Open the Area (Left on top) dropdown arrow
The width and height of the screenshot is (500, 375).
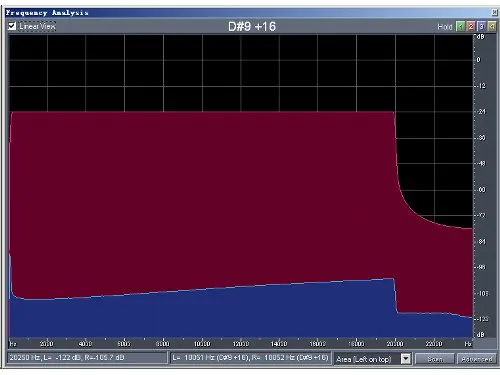point(406,359)
